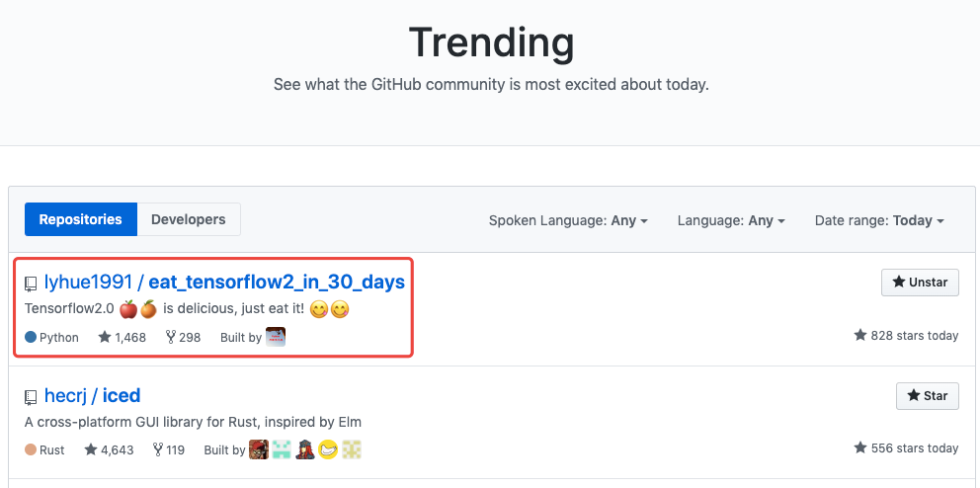The height and width of the screenshot is (488, 980).
Task: Expand the Spoken Language filter dropdown
Action: coord(568,220)
